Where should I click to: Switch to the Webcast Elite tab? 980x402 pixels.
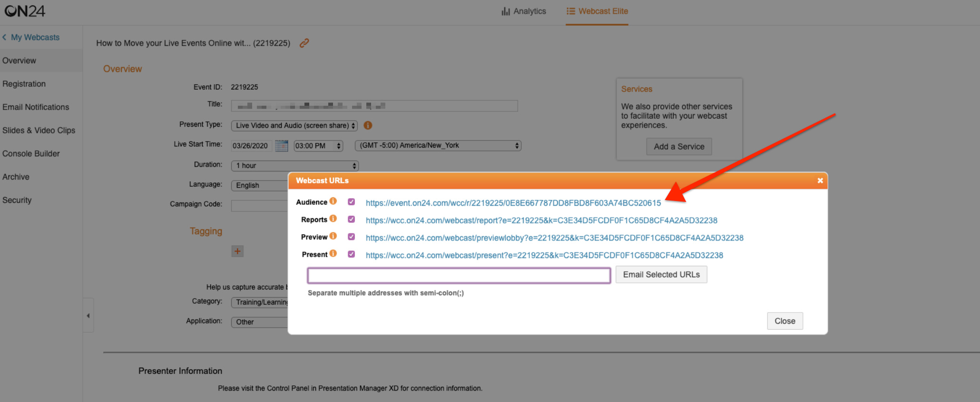click(597, 11)
